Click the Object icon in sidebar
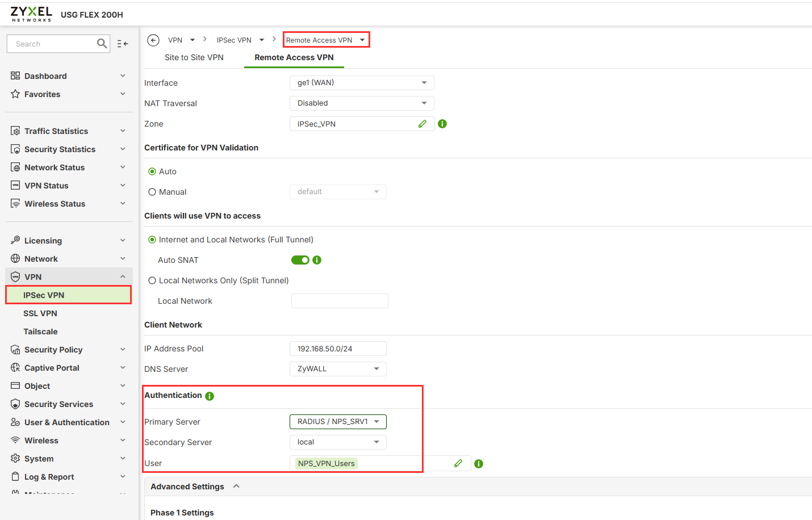Viewport: 812px width, 520px height. [x=15, y=386]
